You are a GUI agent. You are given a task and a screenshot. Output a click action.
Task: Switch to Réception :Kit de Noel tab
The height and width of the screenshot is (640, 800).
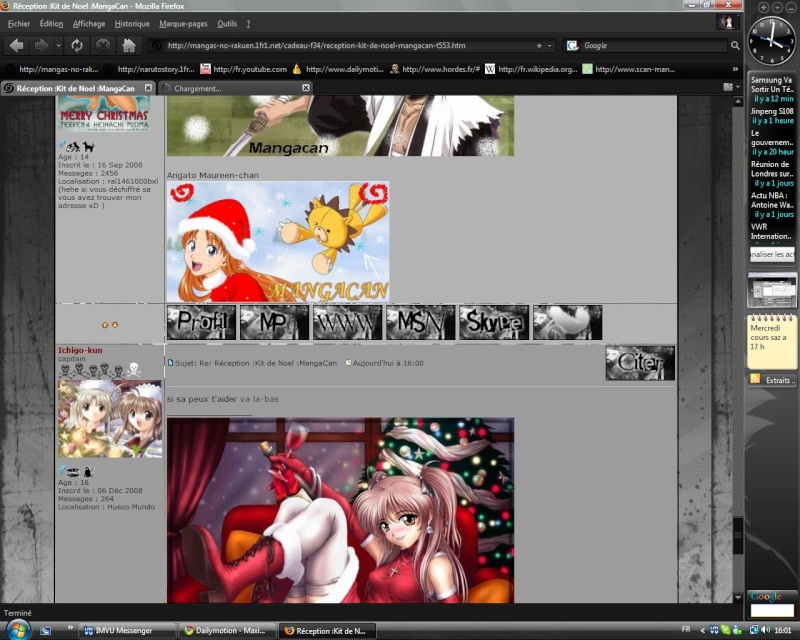78,88
